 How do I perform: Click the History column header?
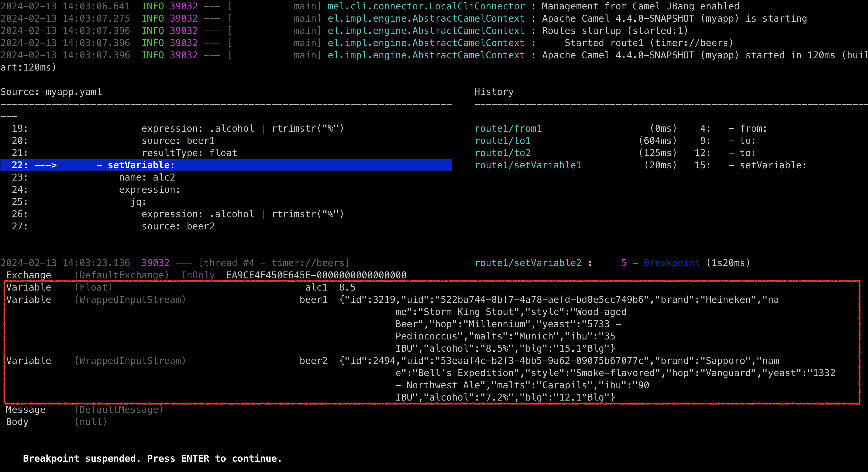494,91
